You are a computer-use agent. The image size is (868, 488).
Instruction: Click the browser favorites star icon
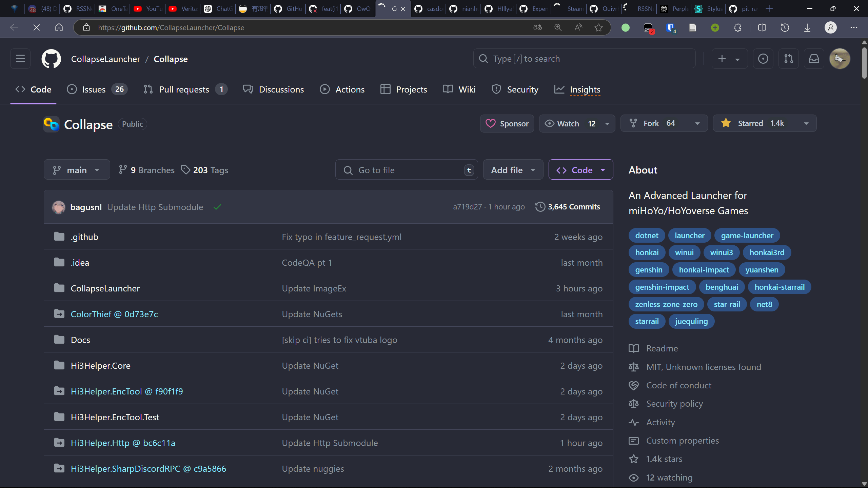pos(598,27)
